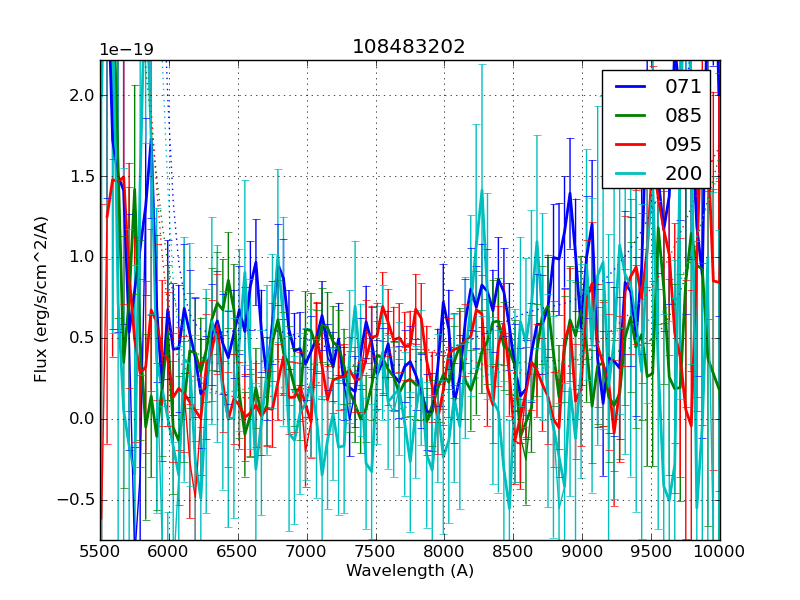
Task: Select the 085 legend entry
Action: 683,115
